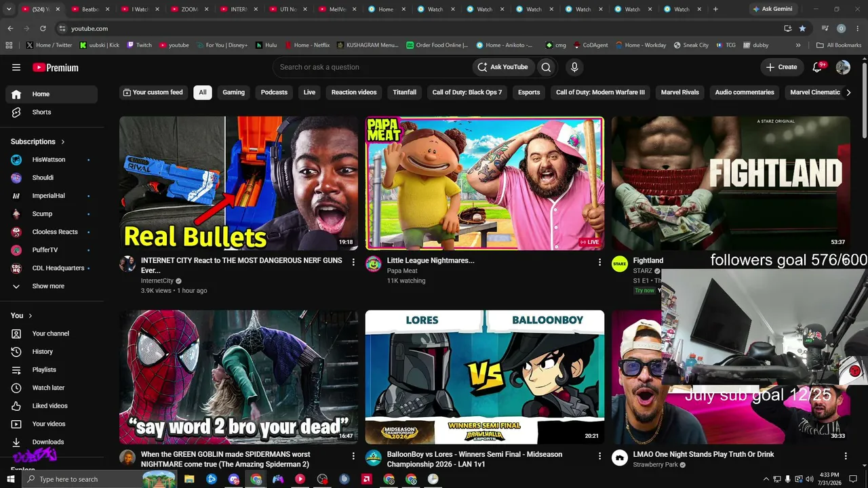Select the Reaction videos chip
Image resolution: width=868 pixels, height=488 pixels.
point(354,92)
